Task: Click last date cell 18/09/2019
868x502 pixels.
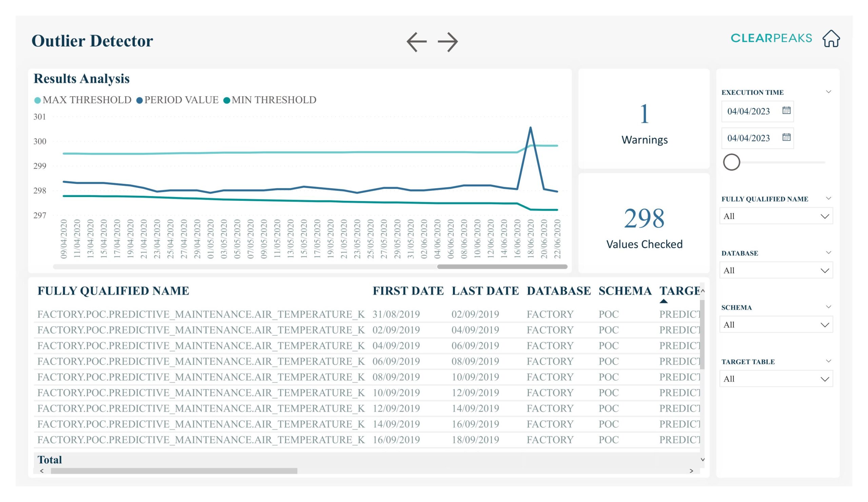Action: pyautogui.click(x=475, y=440)
